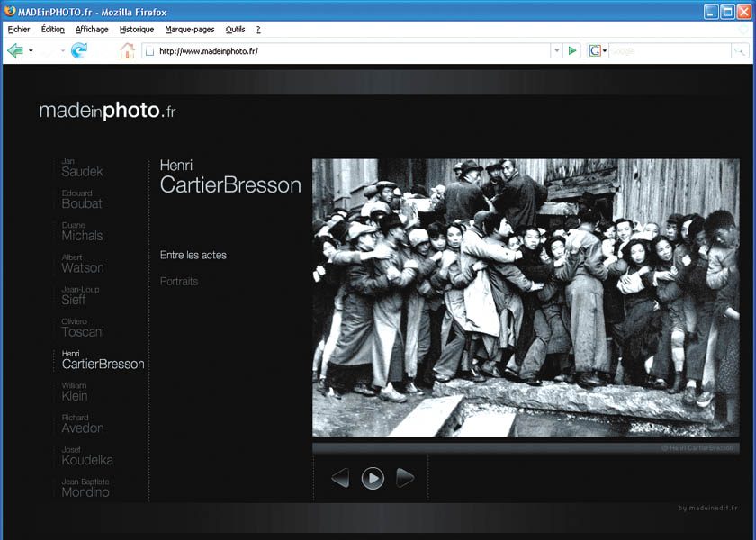Minimize the Firefox window
756x540 pixels.
point(711,12)
